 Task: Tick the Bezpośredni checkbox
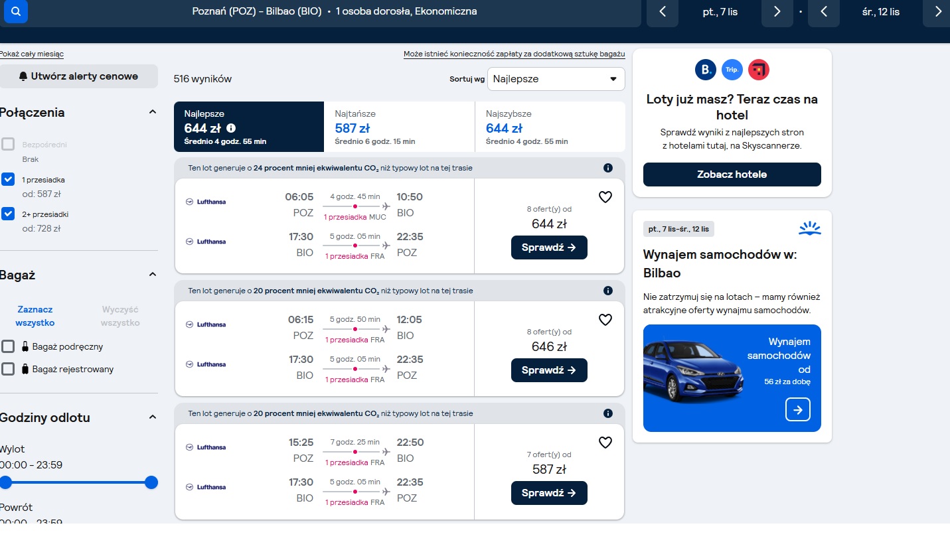[8, 144]
